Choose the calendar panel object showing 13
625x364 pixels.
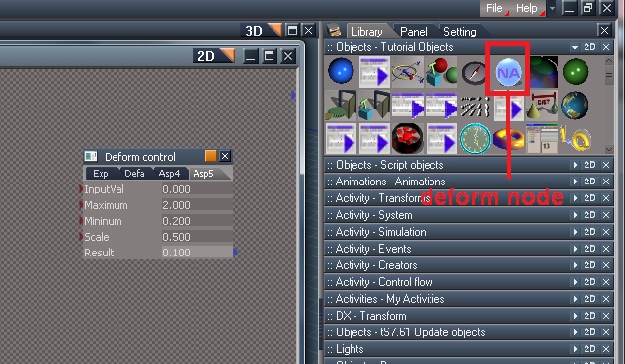[542, 138]
